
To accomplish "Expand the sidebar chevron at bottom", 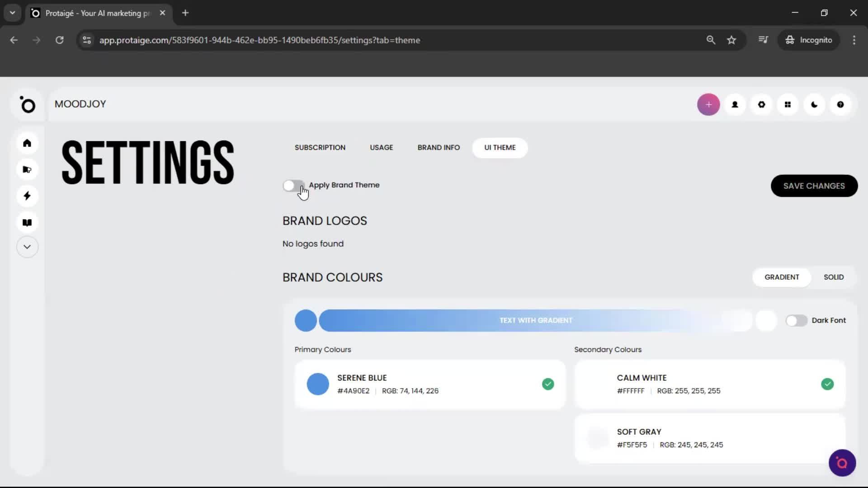I will (x=27, y=247).
